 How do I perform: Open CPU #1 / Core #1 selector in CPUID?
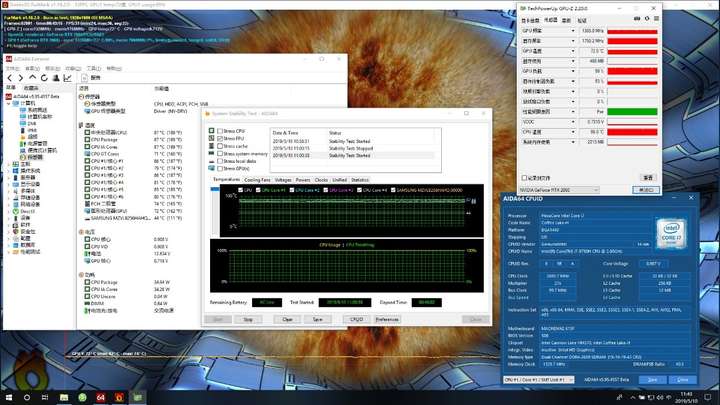click(x=539, y=380)
